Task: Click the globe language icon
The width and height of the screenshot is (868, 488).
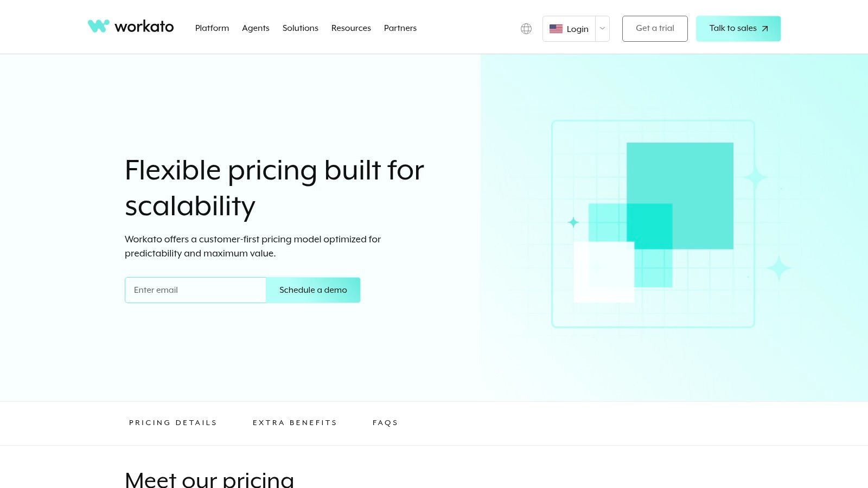Action: (526, 28)
